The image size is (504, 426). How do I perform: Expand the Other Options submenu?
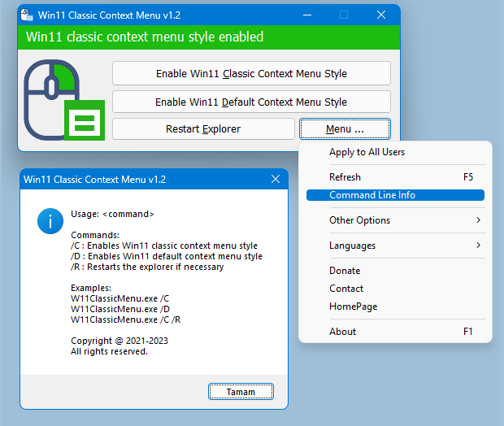[x=395, y=220]
